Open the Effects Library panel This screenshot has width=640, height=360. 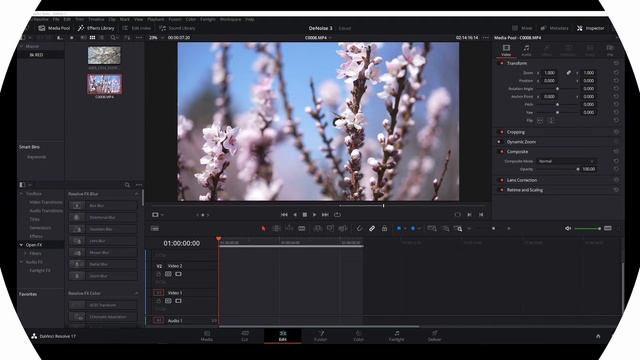coord(96,28)
